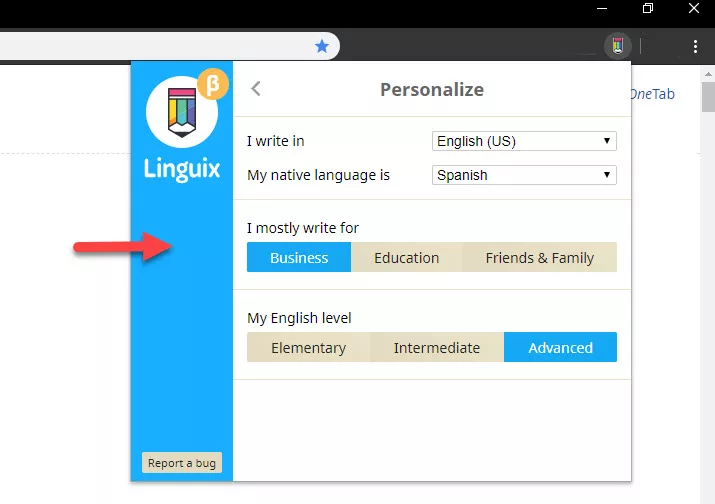This screenshot has height=504, width=715.
Task: Set English level to Advanced
Action: click(x=560, y=348)
